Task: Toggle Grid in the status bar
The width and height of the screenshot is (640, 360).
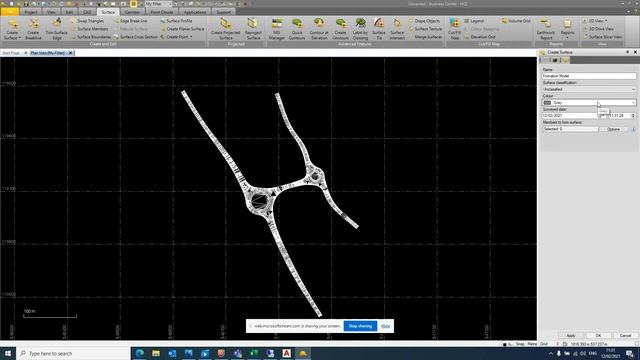Action: (x=544, y=344)
